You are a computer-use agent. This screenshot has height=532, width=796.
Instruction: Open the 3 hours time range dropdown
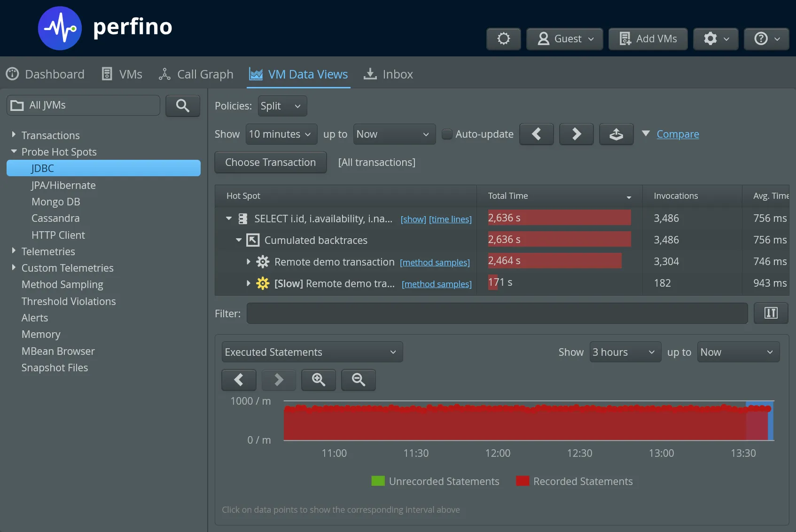tap(625, 352)
